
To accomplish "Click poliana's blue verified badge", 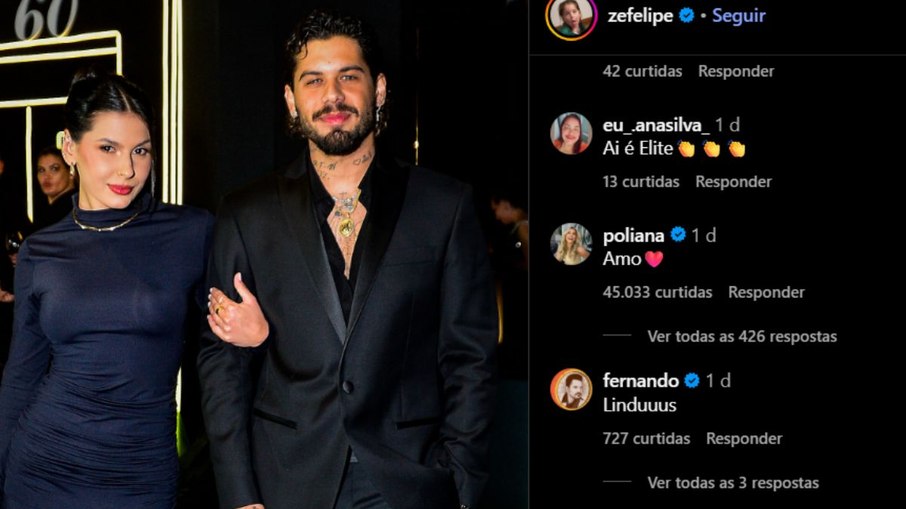I will 678,235.
